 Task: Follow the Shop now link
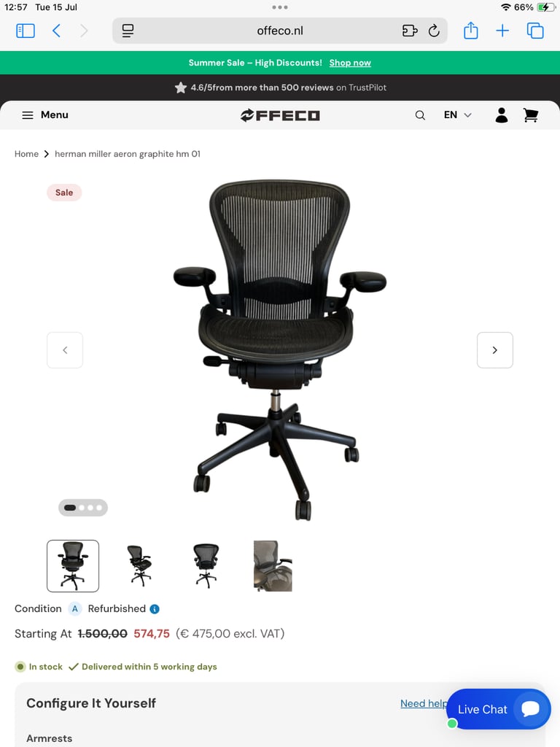pos(350,63)
